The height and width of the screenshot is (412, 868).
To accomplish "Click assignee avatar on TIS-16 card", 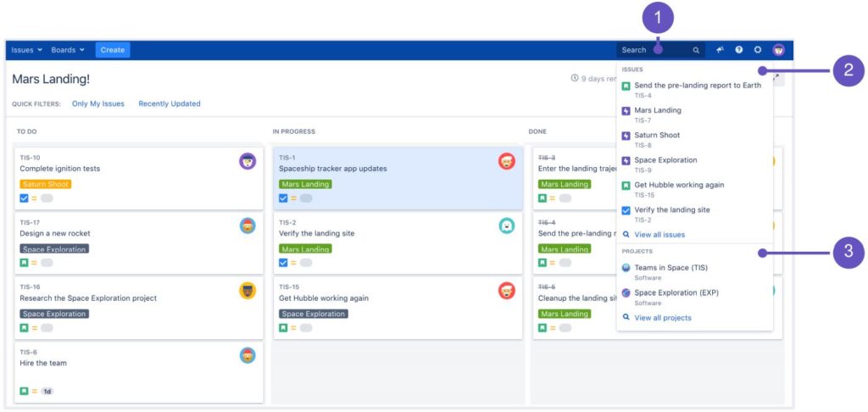I will (248, 291).
